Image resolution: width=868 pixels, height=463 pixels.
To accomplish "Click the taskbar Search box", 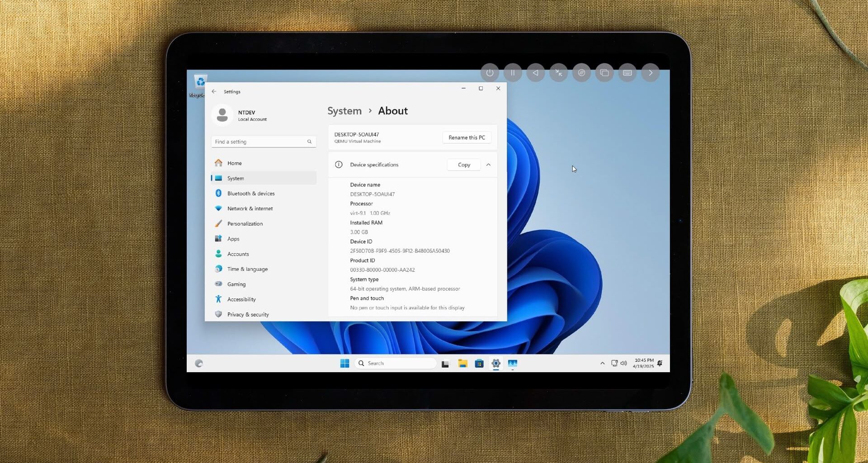I will pyautogui.click(x=396, y=363).
